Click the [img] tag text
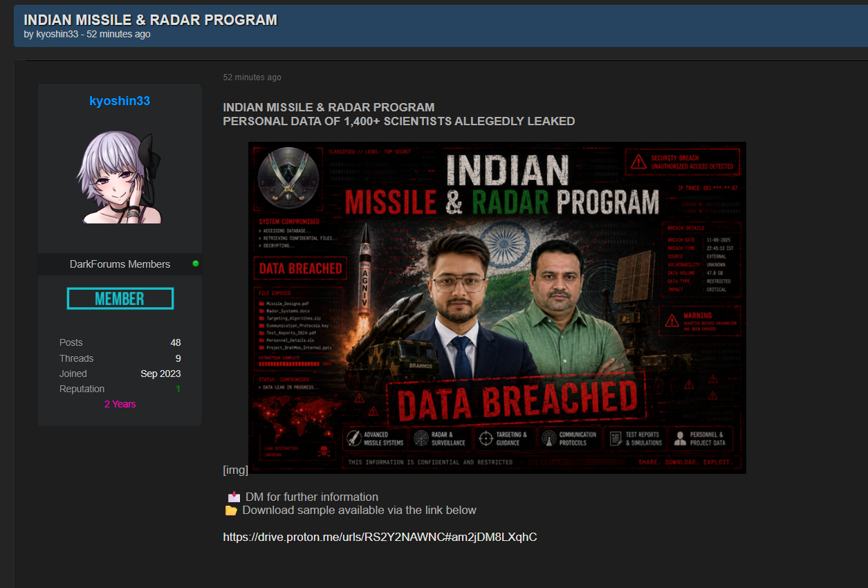 [x=235, y=470]
